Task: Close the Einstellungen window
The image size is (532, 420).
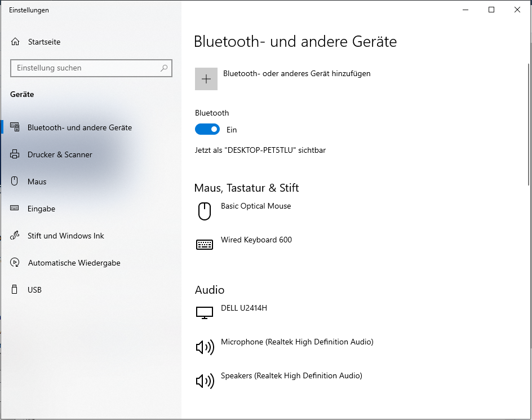Action: click(517, 10)
